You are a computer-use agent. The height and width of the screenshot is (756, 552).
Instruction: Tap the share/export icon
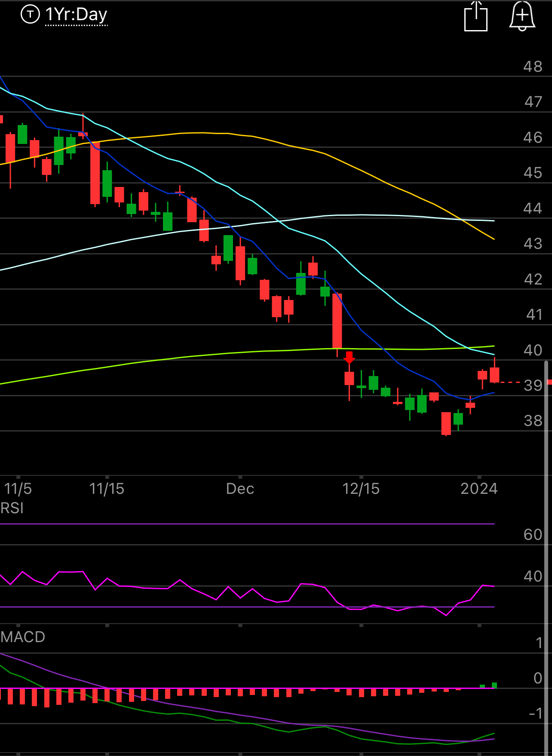click(x=475, y=16)
